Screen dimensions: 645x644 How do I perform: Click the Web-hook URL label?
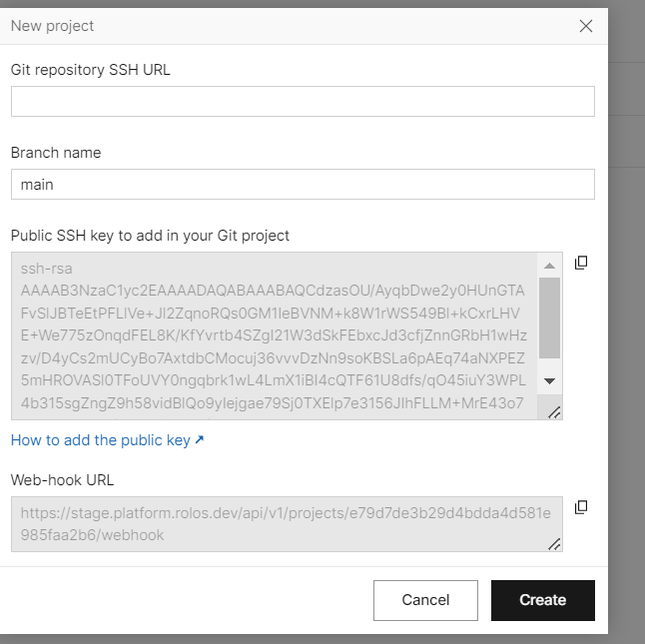[63, 479]
